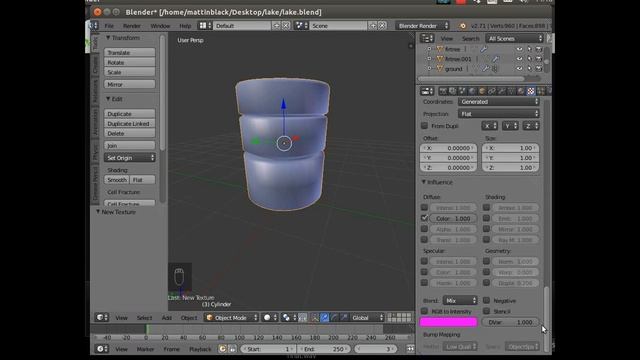This screenshot has width=640, height=360.
Task: Select the rotate manipulator arc icon
Action: click(x=334, y=317)
